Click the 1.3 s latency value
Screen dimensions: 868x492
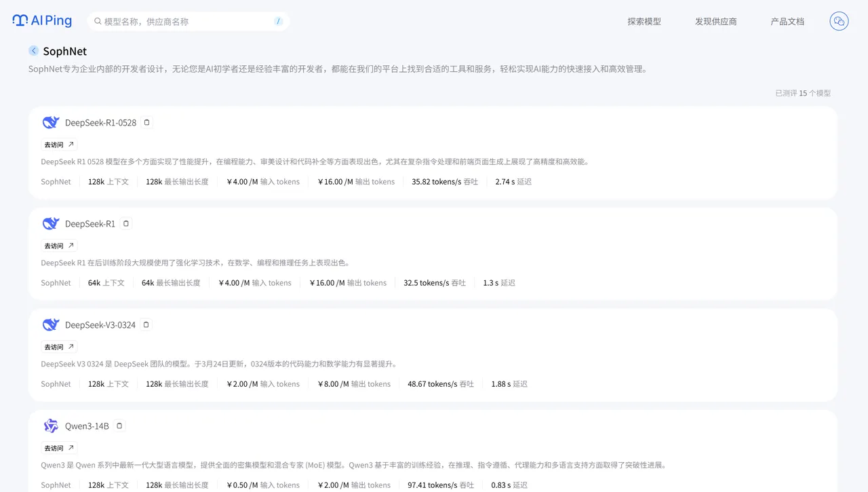[x=499, y=283]
